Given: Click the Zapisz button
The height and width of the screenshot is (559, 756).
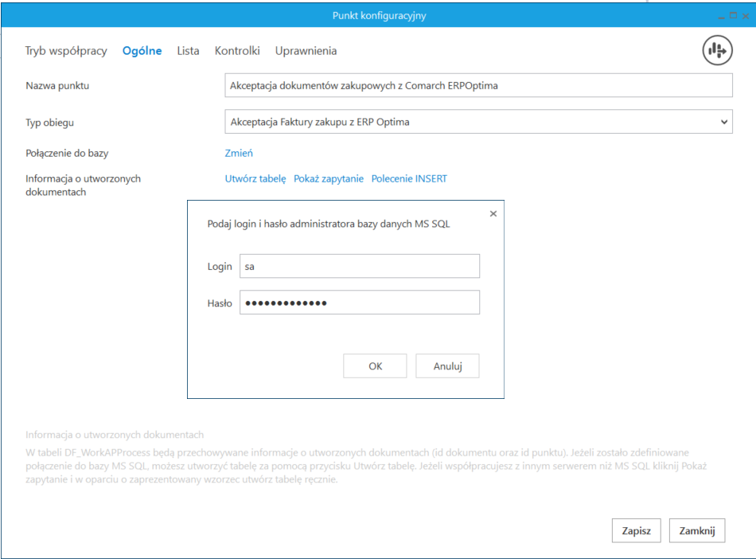Looking at the screenshot, I should [x=636, y=530].
